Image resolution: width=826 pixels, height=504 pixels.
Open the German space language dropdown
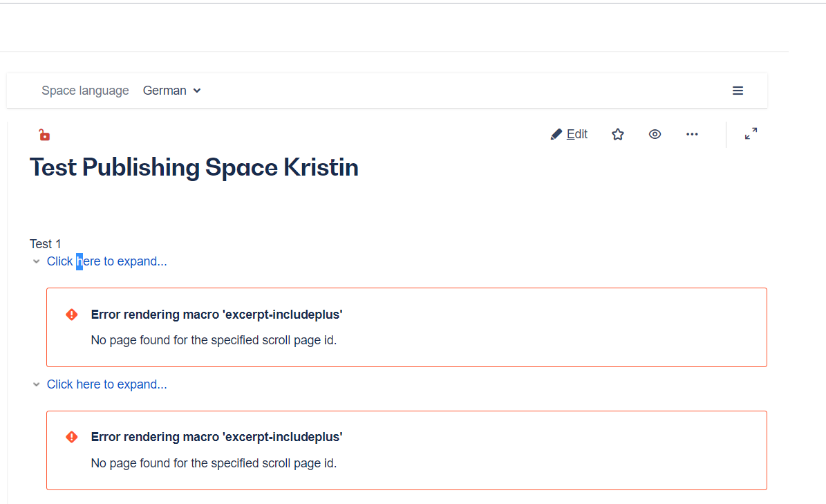[x=171, y=91]
